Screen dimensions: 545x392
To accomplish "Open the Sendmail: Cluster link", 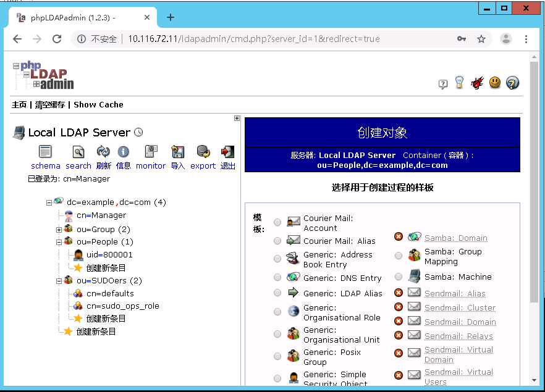I will tap(460, 307).
